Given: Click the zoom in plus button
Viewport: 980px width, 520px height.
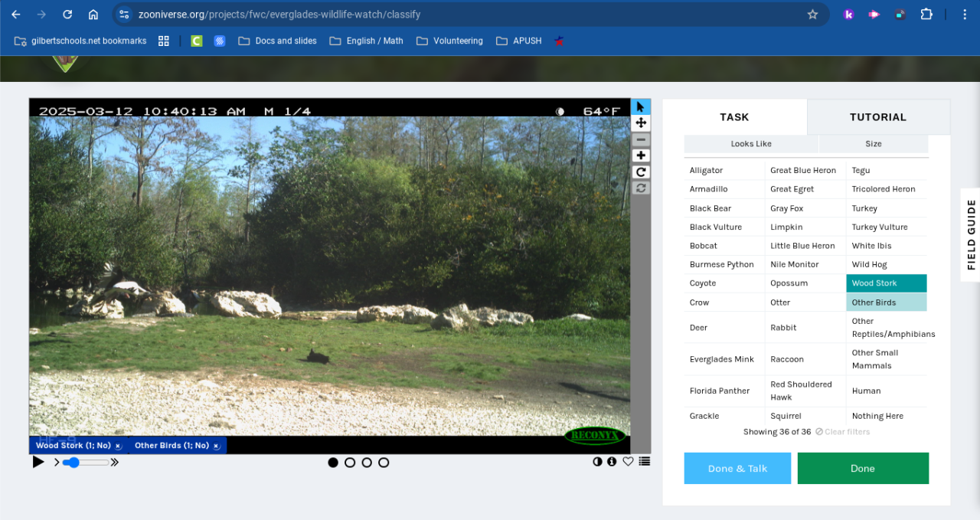Looking at the screenshot, I should click(641, 155).
